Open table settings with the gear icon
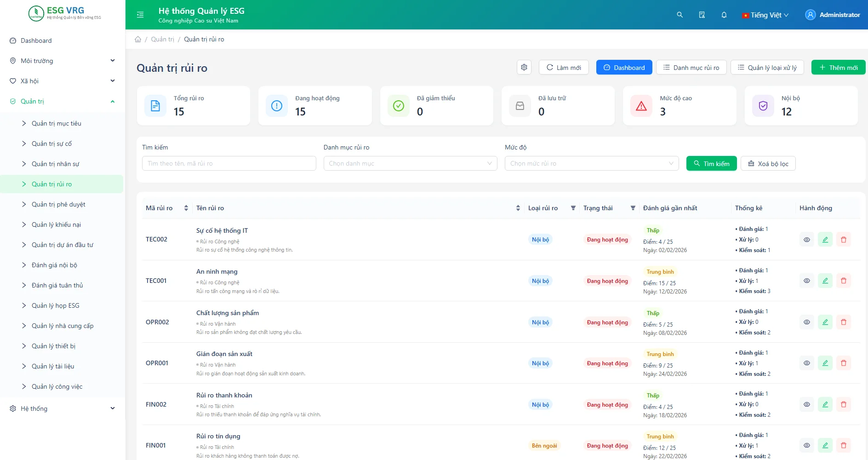The height and width of the screenshot is (460, 868). pos(524,68)
